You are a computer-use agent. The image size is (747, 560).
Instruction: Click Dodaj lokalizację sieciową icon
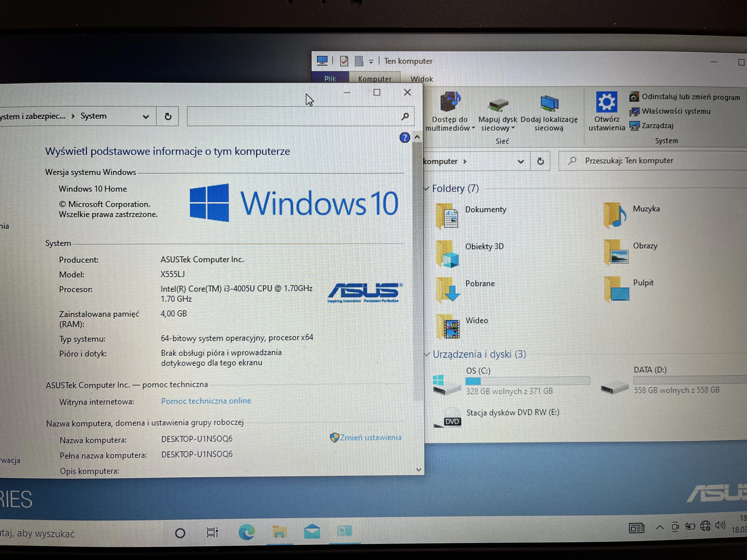549,104
